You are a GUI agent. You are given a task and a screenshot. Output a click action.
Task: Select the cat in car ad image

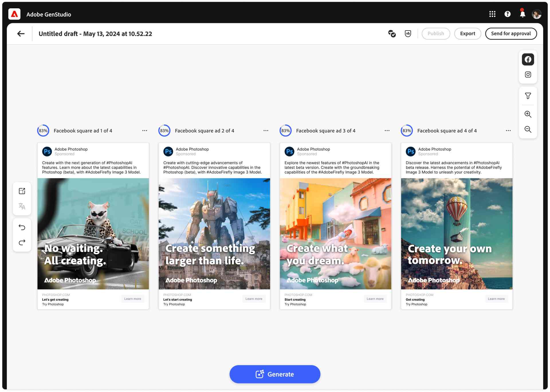pos(93,234)
